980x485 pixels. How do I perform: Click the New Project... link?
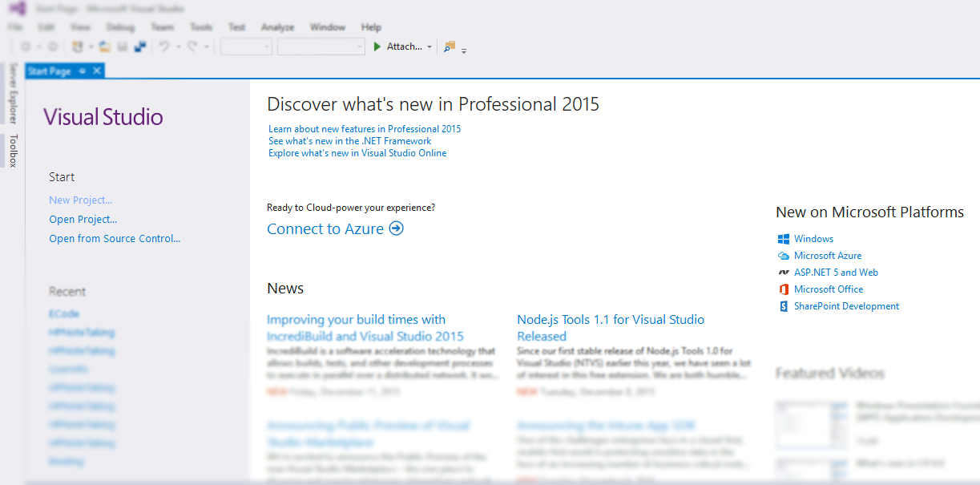click(x=81, y=200)
